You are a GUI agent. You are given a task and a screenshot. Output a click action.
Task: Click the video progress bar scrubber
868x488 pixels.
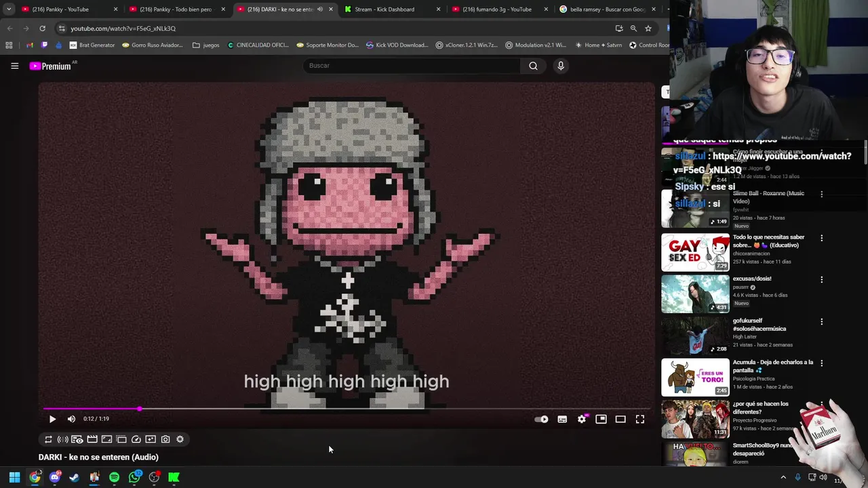[x=140, y=409]
